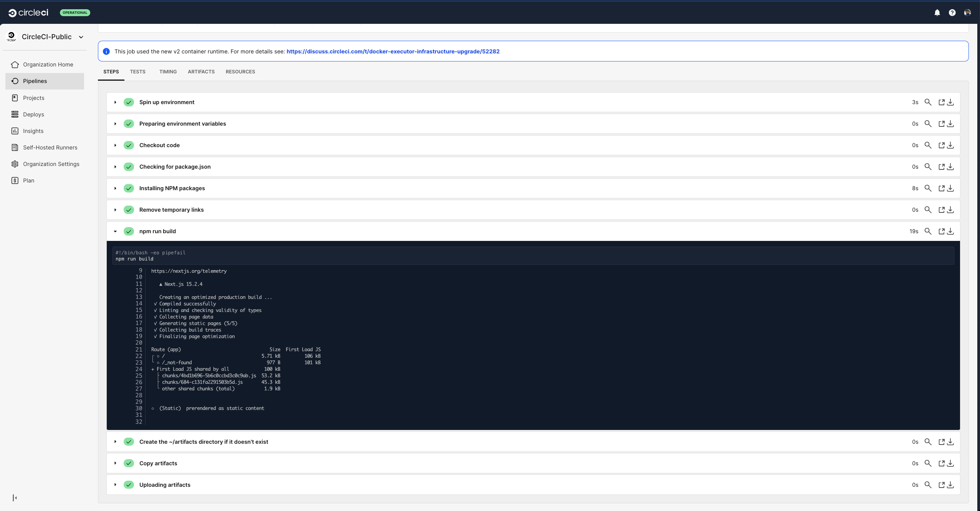Expand the Checkout code step
Viewport: 980px width, 511px height.
tap(115, 145)
